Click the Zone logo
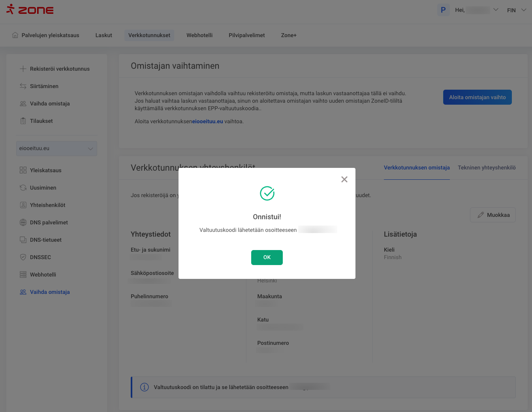This screenshot has height=412, width=532. pos(30,9)
